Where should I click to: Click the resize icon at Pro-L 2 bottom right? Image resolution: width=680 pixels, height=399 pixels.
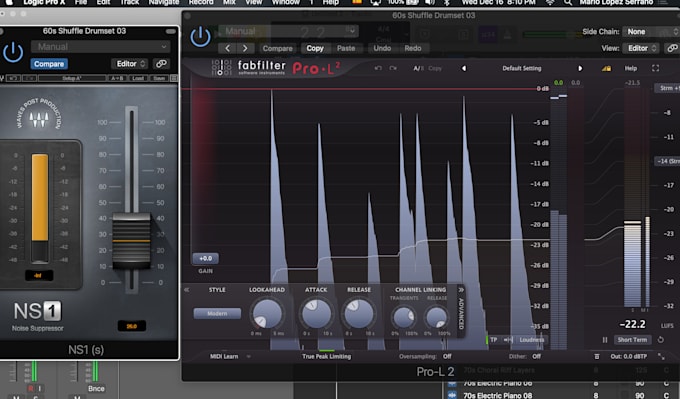tap(661, 356)
